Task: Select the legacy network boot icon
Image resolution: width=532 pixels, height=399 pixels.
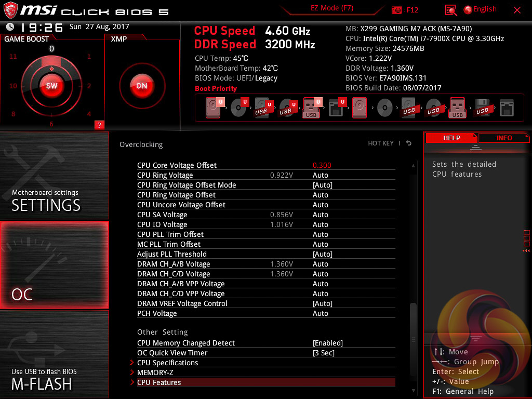Action: coord(507,108)
